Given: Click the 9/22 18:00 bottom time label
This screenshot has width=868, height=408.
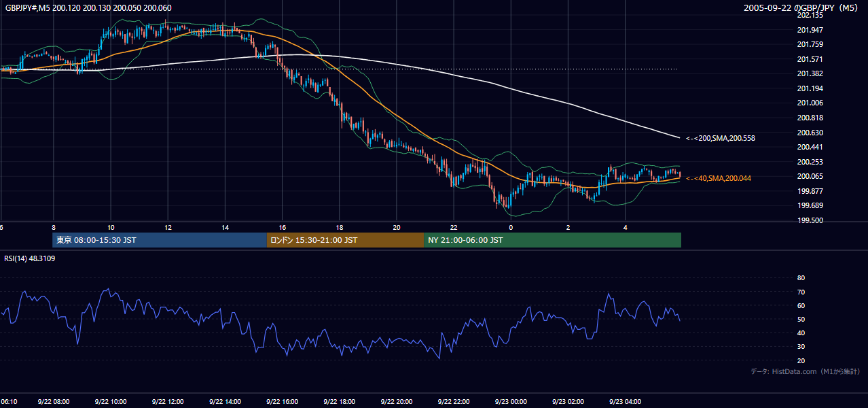Looking at the screenshot, I should coord(340,402).
